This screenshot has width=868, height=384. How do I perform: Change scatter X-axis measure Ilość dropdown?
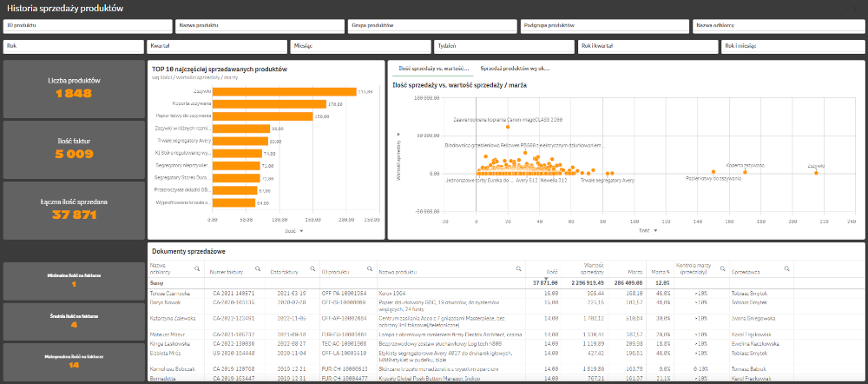(x=648, y=230)
